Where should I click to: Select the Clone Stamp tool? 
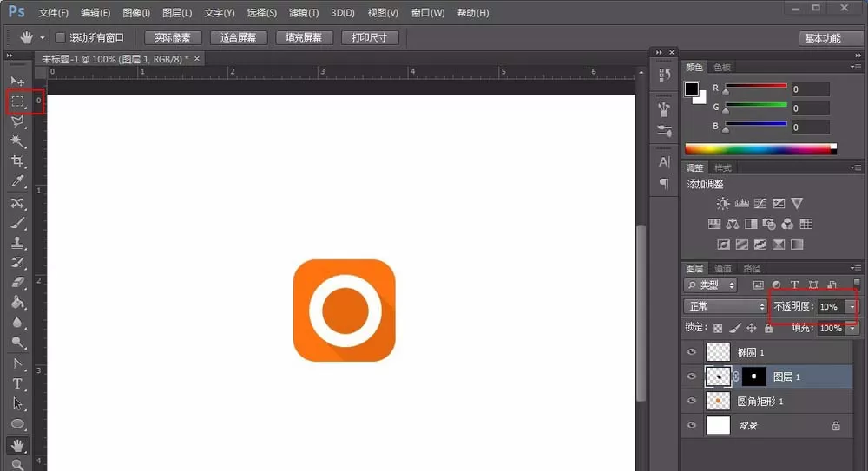pyautogui.click(x=17, y=242)
